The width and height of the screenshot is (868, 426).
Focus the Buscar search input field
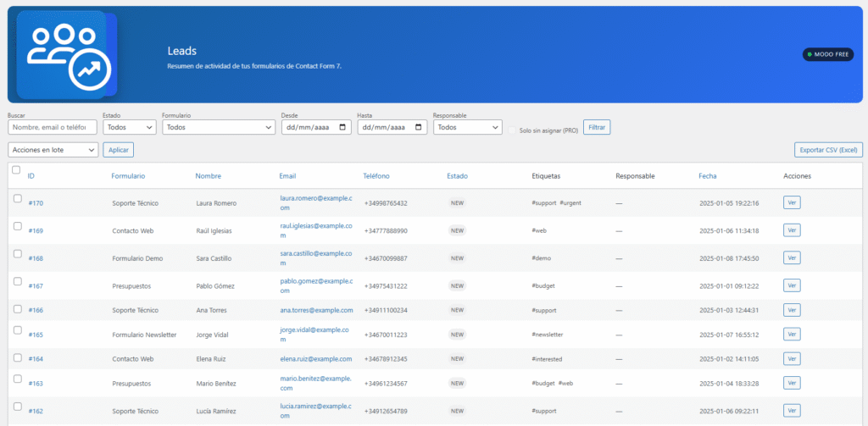point(53,127)
